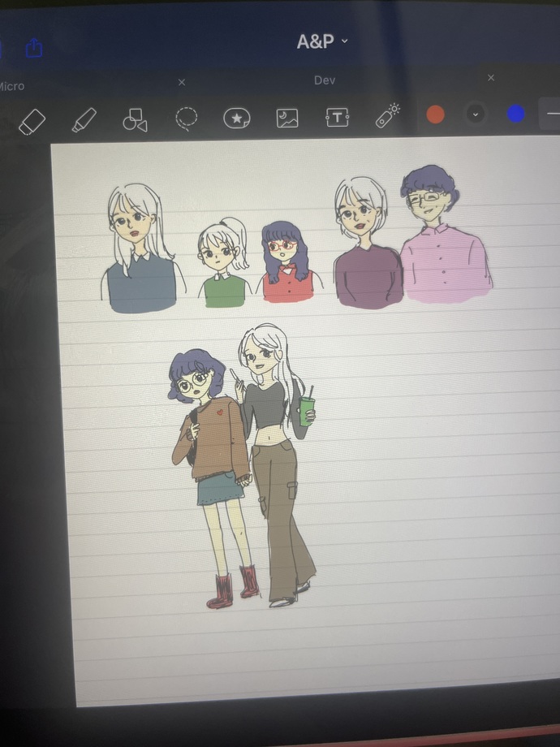The width and height of the screenshot is (560, 747).
Task: Close the Micro tab
Action: tap(182, 83)
